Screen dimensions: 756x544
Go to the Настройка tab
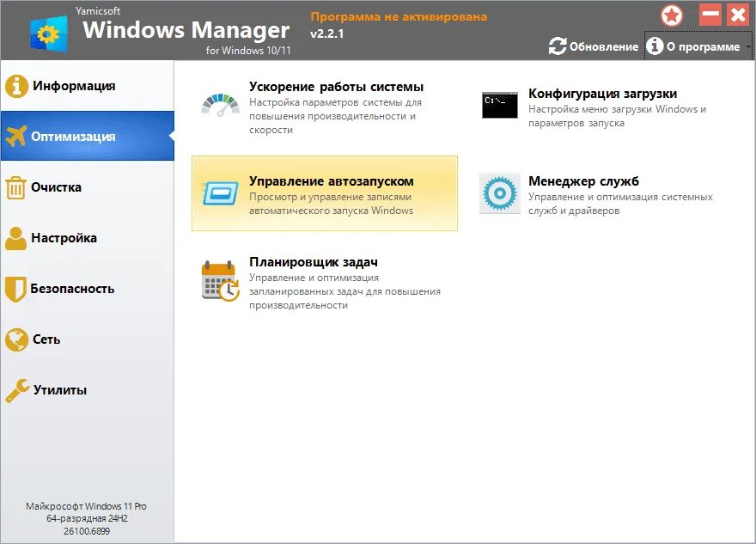[88, 238]
